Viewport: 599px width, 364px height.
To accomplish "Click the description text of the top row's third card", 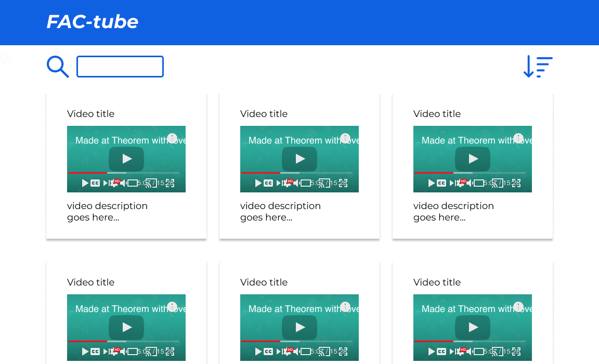I will pyautogui.click(x=453, y=212).
